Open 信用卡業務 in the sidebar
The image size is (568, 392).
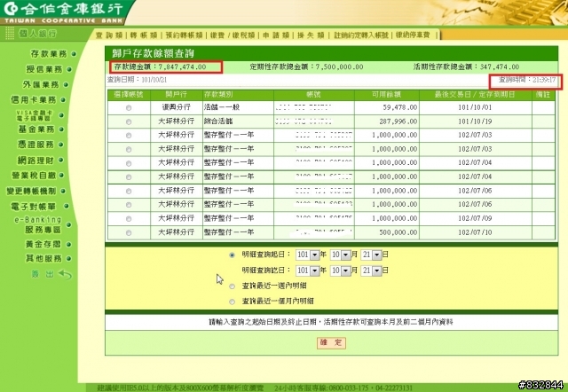click(34, 99)
